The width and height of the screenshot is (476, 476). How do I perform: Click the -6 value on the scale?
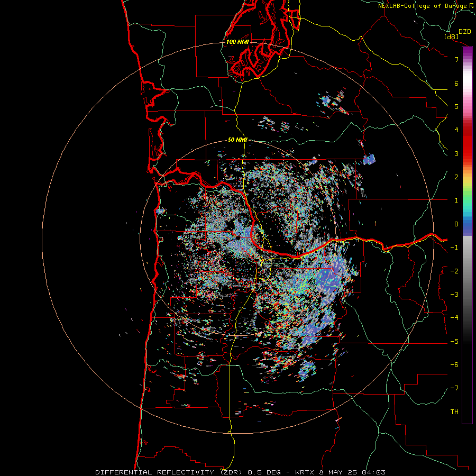454,364
